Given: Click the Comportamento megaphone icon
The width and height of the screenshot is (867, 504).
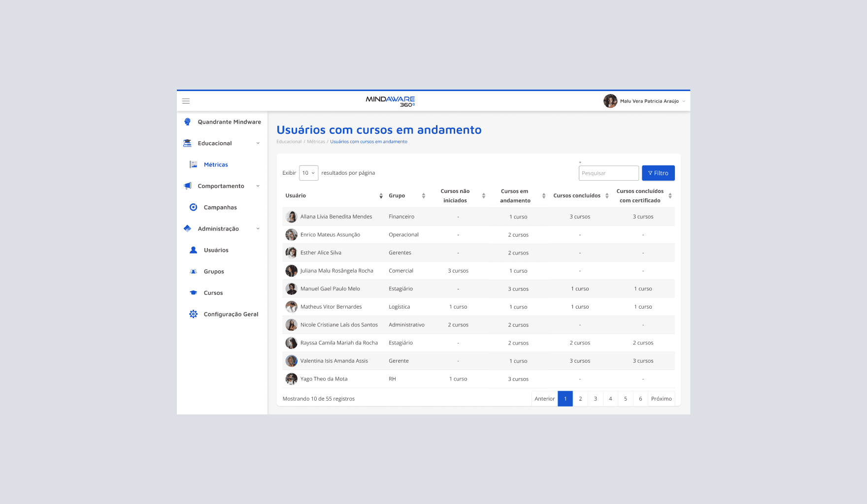Looking at the screenshot, I should click(x=187, y=186).
